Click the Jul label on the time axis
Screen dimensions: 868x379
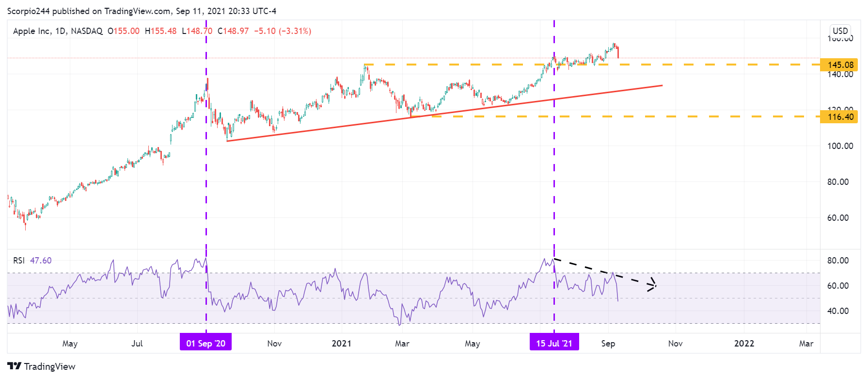click(x=137, y=344)
